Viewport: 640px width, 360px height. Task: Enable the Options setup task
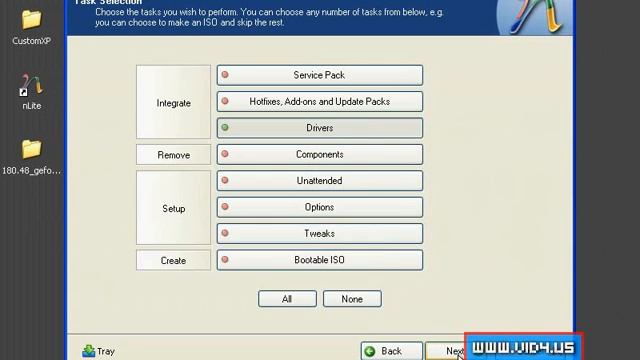click(x=320, y=207)
